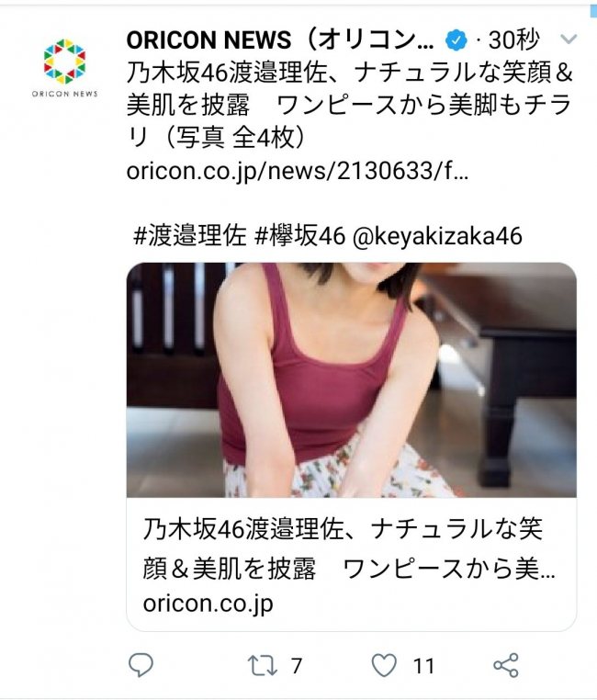Viewport: 597px width, 700px height.
Task: Click the 30秒 tweet timestamp
Action: click(x=514, y=40)
